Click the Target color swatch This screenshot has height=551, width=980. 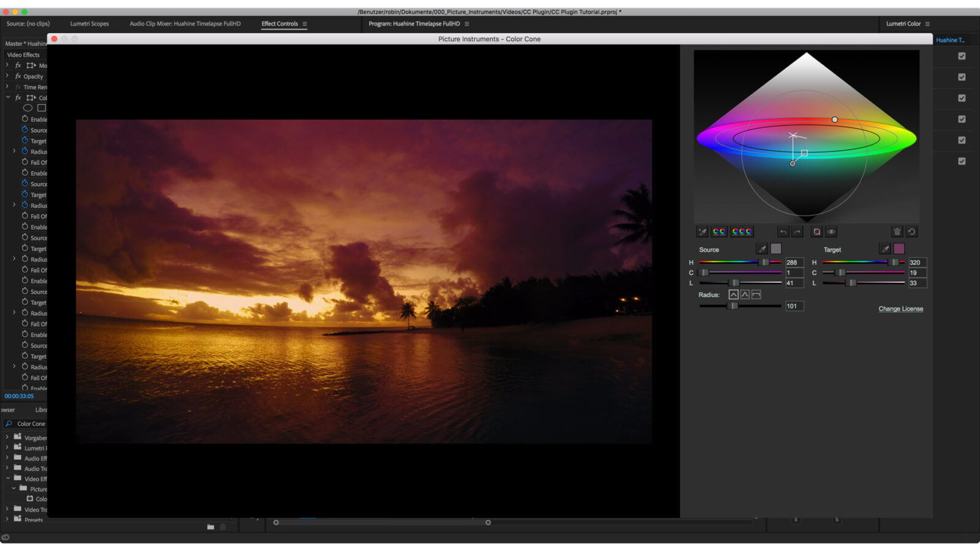click(899, 249)
